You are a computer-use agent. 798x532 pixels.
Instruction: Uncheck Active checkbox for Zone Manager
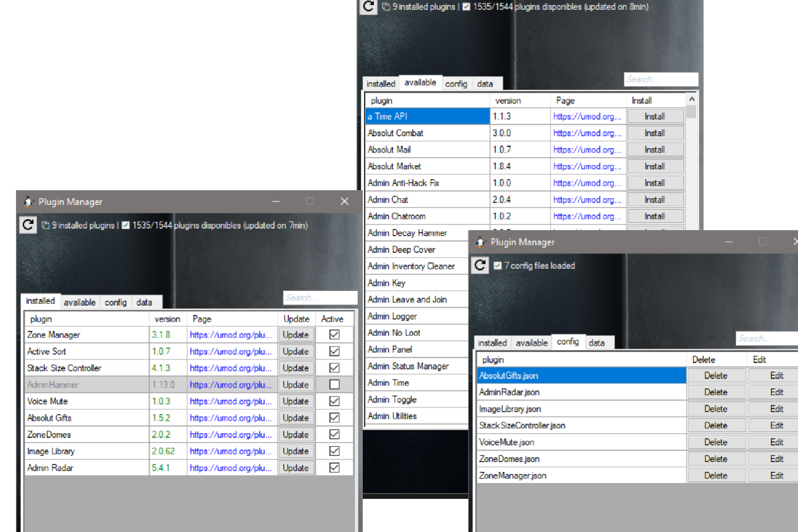pyautogui.click(x=334, y=335)
